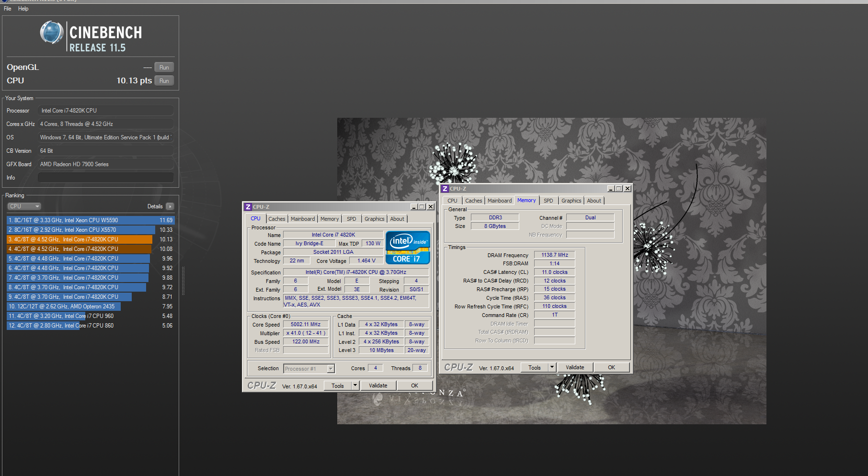Switch to Graphics tab in left CPU-Z window
868x476 pixels.
point(374,219)
